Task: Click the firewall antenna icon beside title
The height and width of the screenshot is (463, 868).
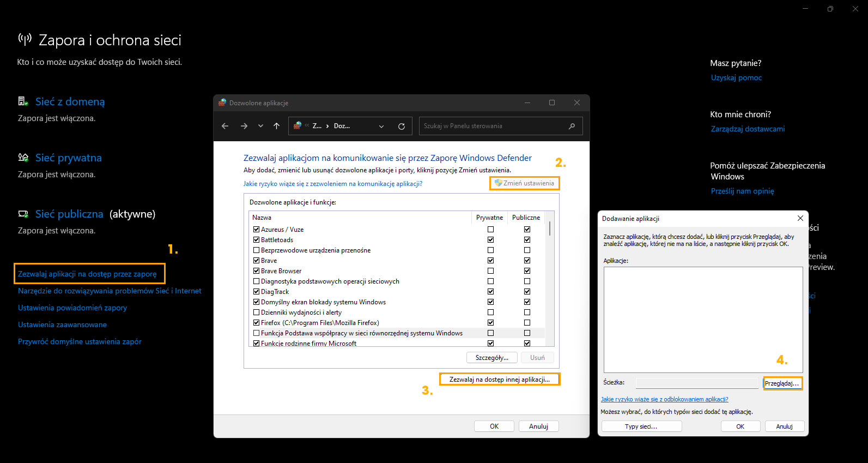Action: (x=25, y=39)
